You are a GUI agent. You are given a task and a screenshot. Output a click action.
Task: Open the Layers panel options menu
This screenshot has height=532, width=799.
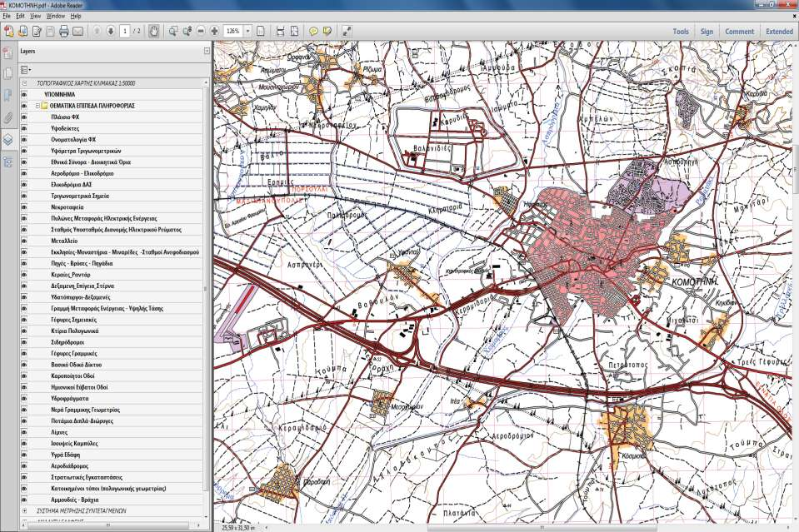click(x=26, y=70)
